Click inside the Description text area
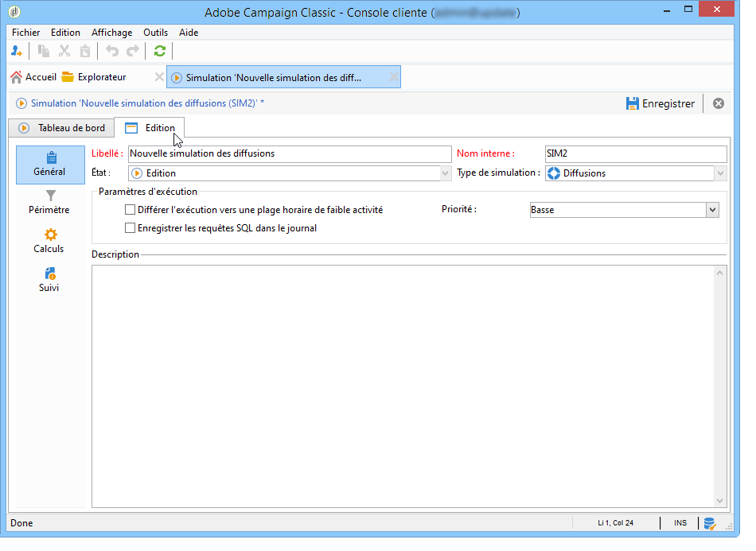 tap(403, 386)
